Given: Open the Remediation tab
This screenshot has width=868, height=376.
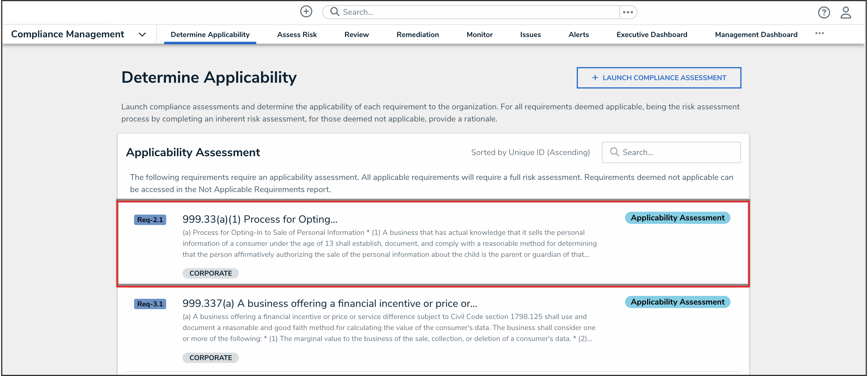Looking at the screenshot, I should tap(417, 34).
